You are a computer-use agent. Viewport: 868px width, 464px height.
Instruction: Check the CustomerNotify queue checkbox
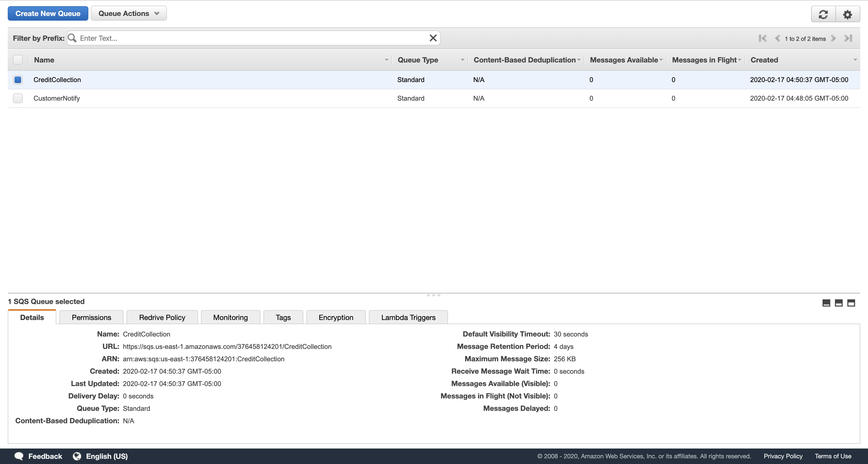[x=18, y=98]
